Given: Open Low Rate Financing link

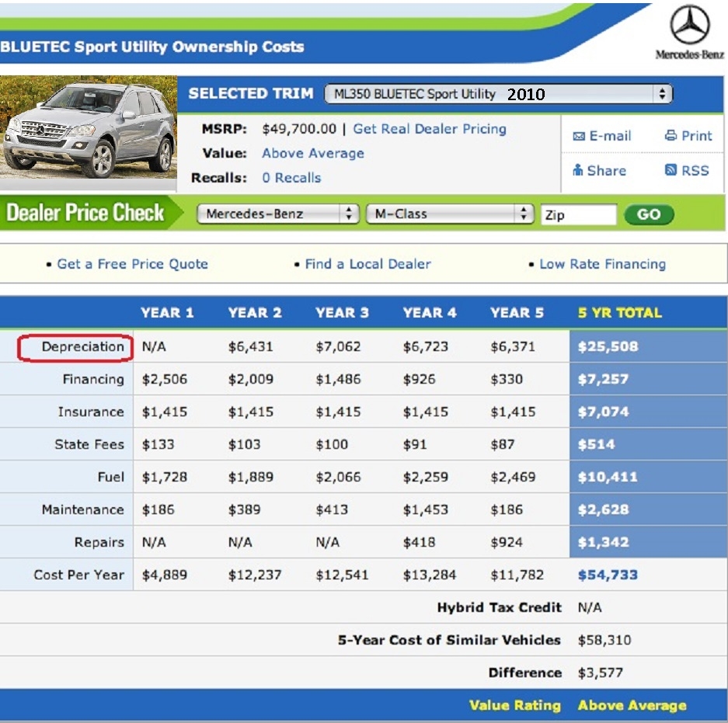Looking at the screenshot, I should tap(603, 264).
